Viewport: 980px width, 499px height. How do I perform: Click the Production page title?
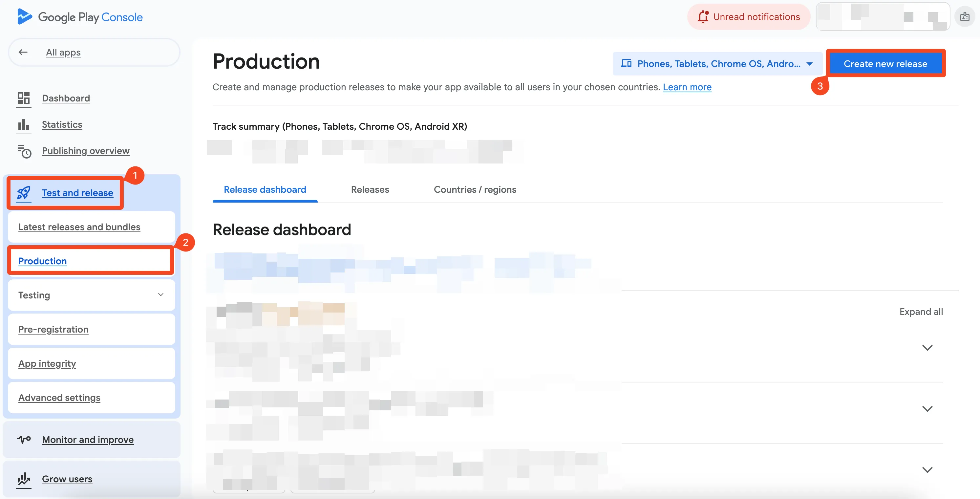tap(266, 61)
